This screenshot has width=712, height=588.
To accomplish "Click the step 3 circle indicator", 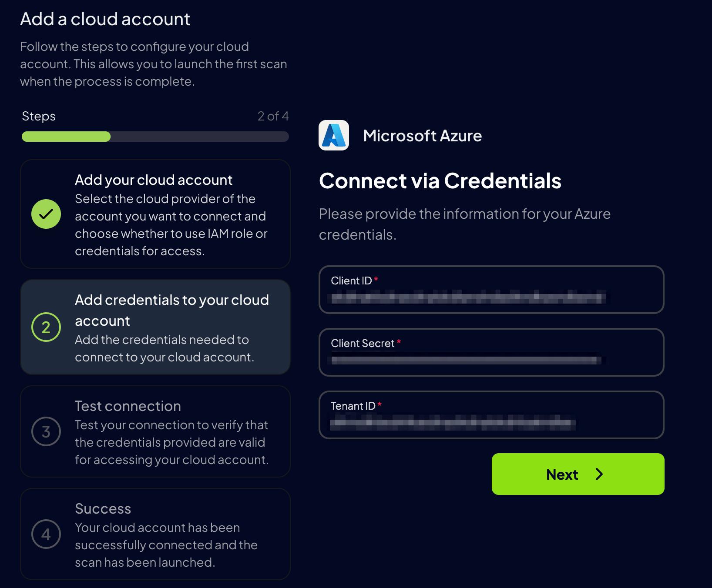I will pos(46,431).
